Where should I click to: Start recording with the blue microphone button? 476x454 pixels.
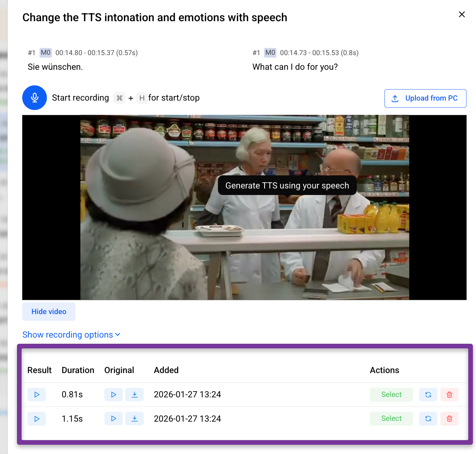point(35,98)
